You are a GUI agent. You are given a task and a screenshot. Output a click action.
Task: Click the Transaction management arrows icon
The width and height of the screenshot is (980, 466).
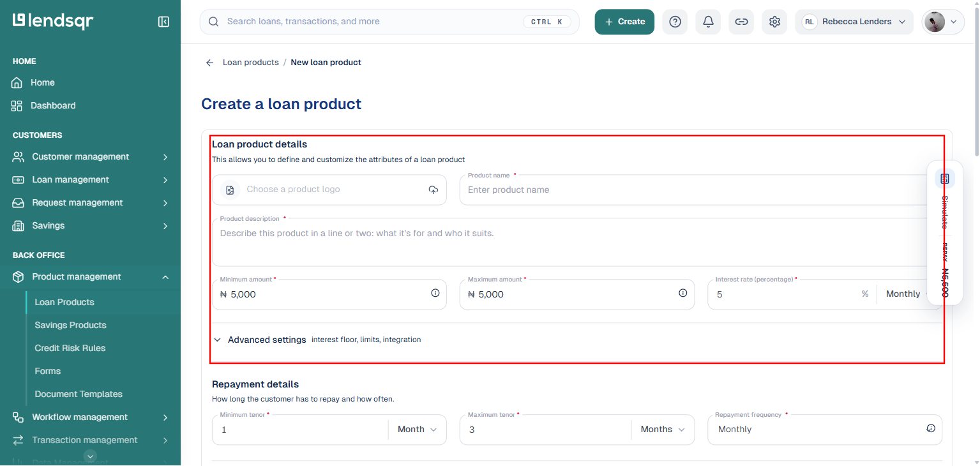pos(19,440)
